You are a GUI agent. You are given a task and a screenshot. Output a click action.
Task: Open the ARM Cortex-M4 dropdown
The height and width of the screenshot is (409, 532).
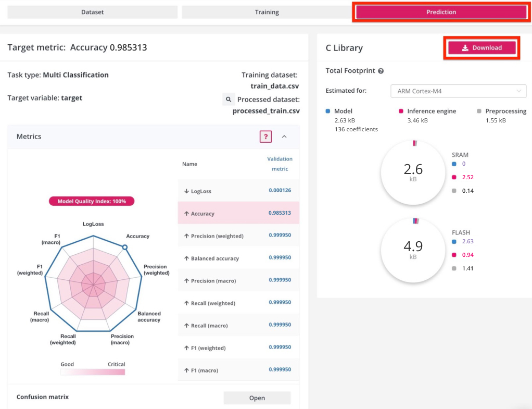(458, 91)
